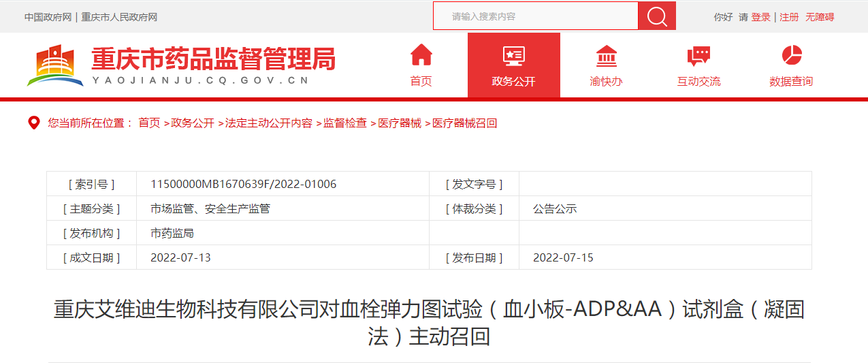Click the 重庆市药品监督管理局 site title

point(214,59)
